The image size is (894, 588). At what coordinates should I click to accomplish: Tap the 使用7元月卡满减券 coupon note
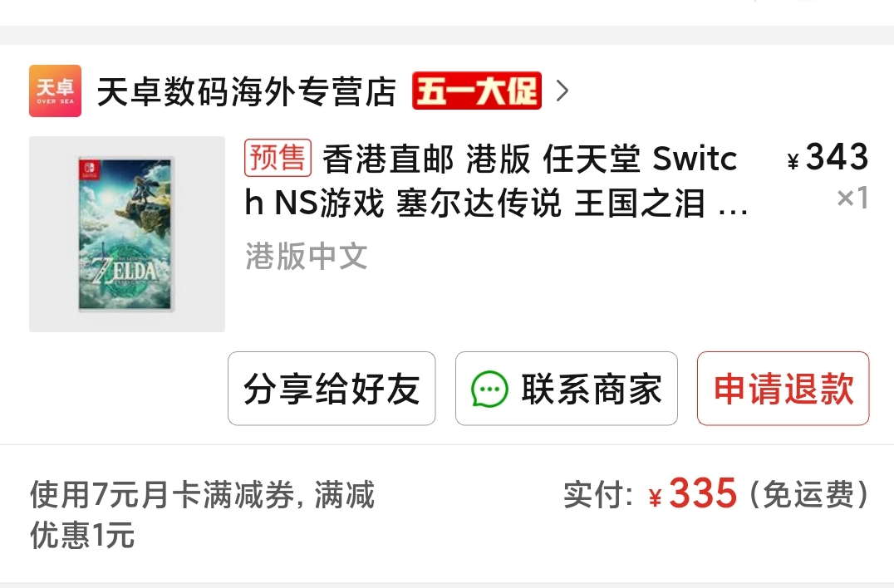pos(203,515)
